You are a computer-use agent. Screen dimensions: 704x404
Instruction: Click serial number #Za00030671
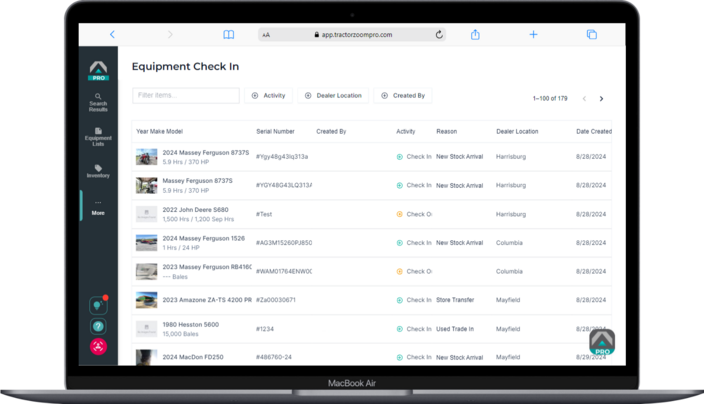click(276, 300)
